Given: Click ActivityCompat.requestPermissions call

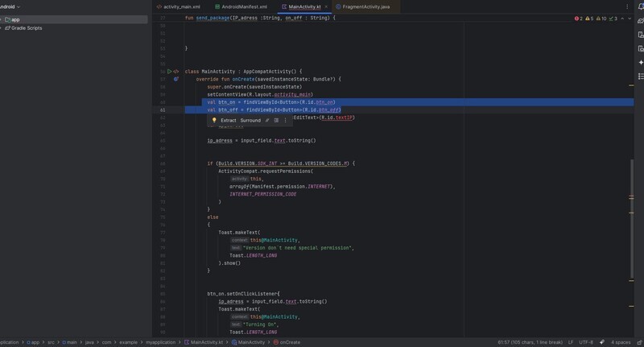Looking at the screenshot, I should point(266,171).
